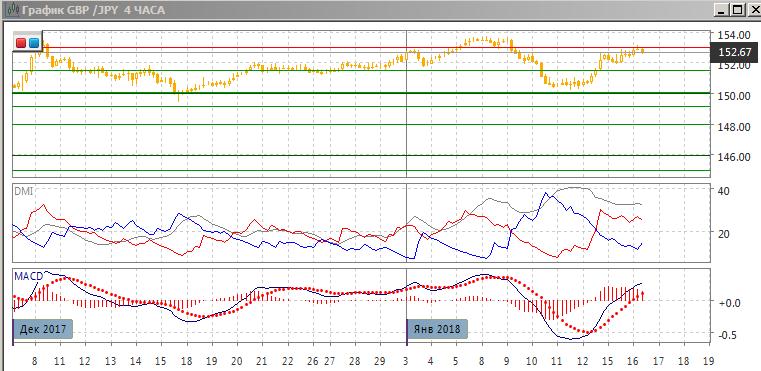Click the MACD scale value -0.5
The width and height of the screenshot is (761, 371).
tap(727, 336)
